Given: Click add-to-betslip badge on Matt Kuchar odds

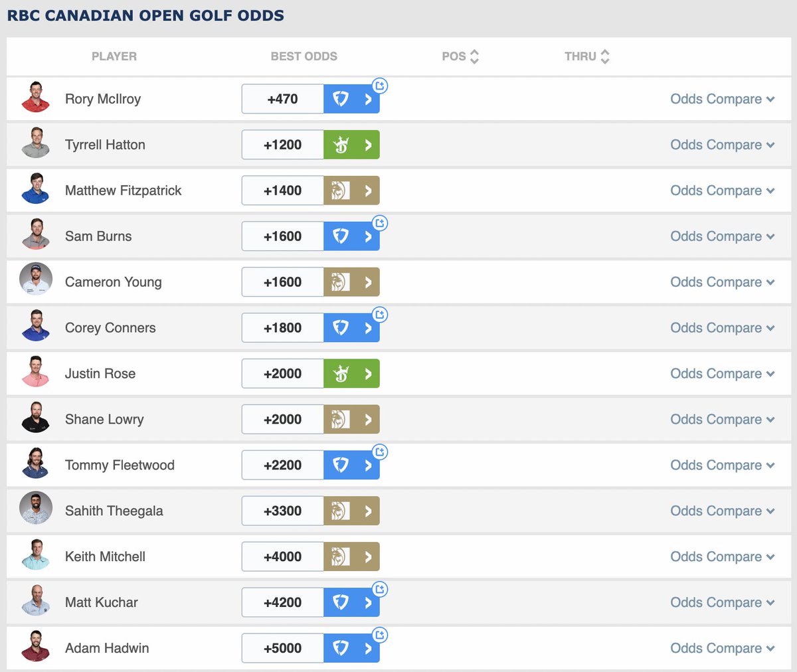Looking at the screenshot, I should click(380, 590).
